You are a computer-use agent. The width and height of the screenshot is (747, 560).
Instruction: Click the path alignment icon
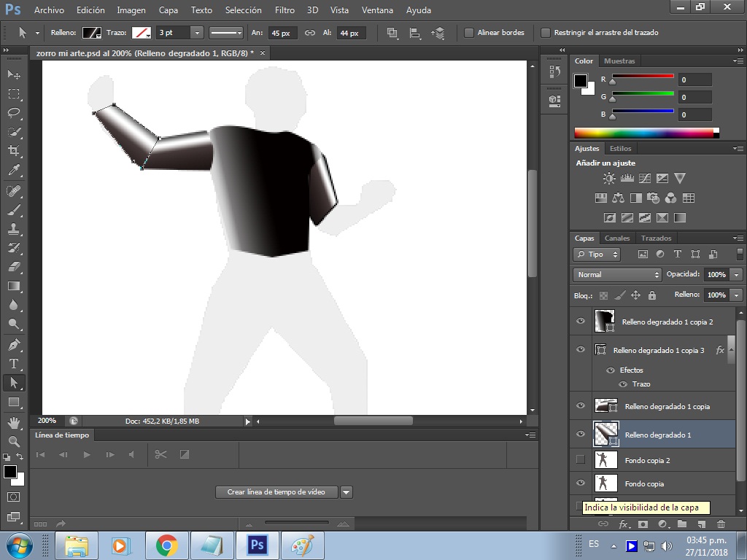415,33
